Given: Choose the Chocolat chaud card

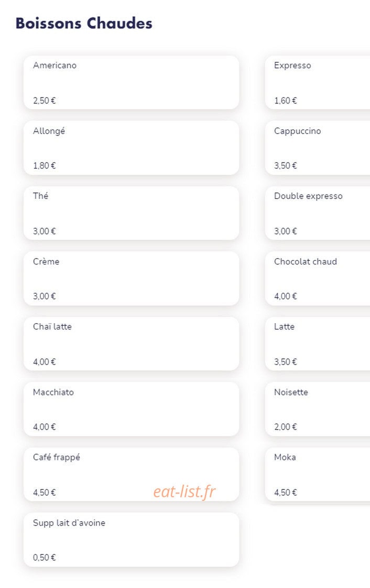Looking at the screenshot, I should [318, 278].
